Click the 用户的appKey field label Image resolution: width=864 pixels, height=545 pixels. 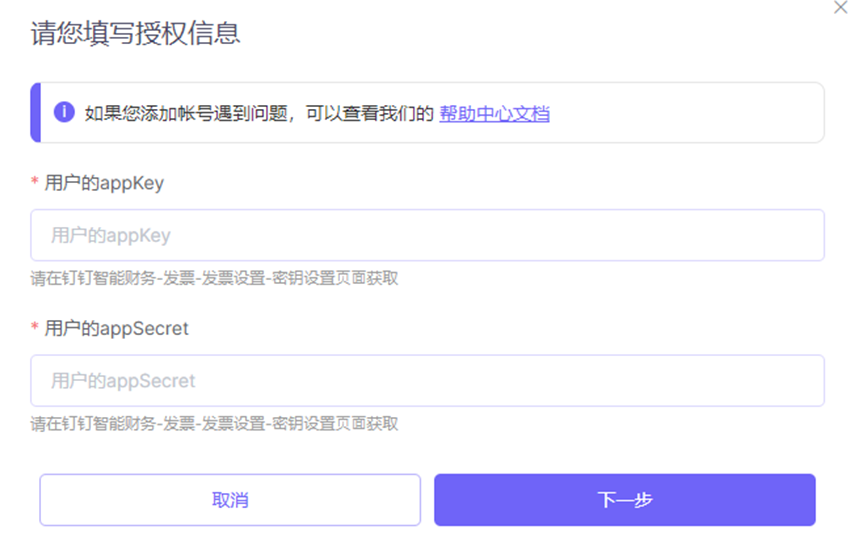click(x=104, y=183)
